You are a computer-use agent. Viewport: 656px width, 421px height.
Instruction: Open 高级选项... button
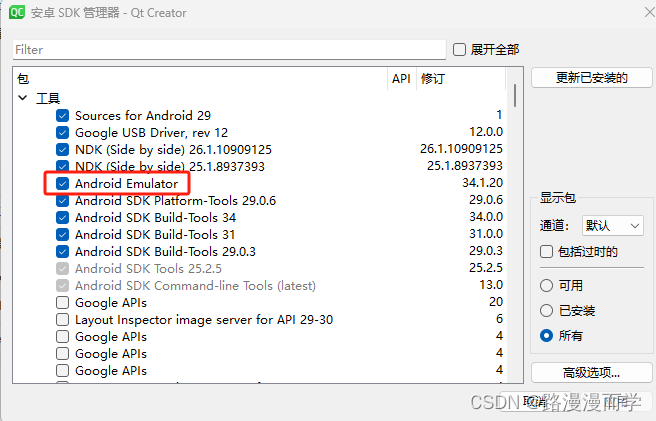point(592,372)
